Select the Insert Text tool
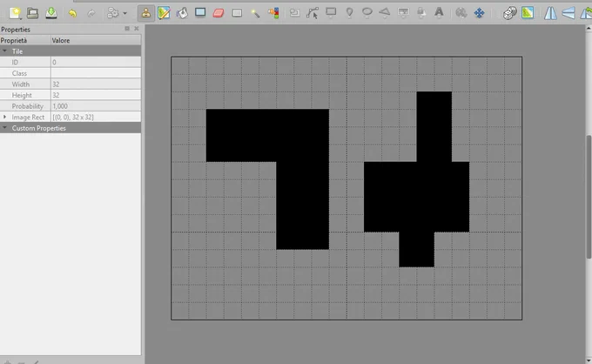 coord(439,13)
